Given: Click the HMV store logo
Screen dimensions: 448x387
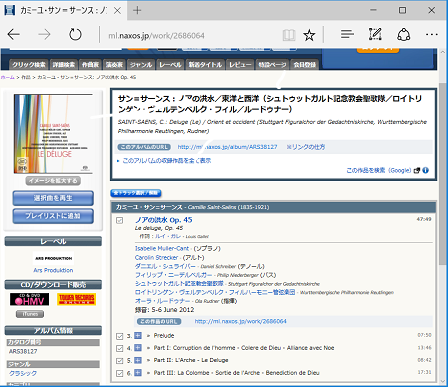Looking at the screenshot, I should 29,299.
